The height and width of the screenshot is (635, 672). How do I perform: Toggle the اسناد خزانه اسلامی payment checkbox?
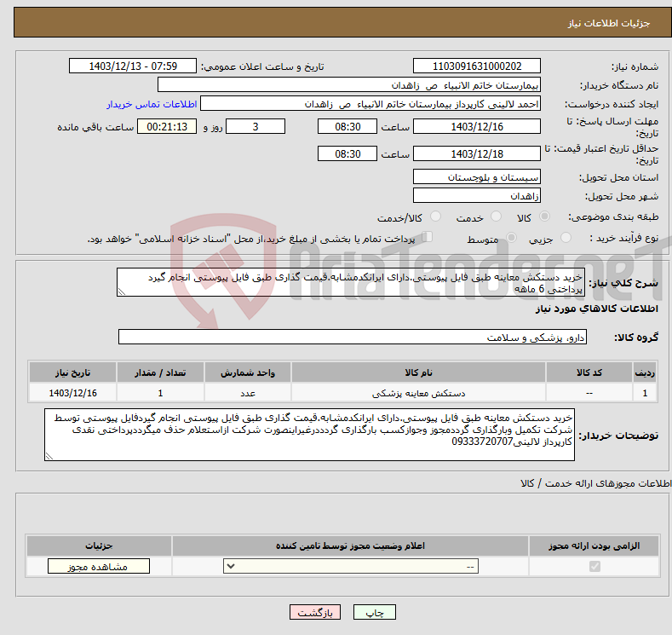[427, 237]
